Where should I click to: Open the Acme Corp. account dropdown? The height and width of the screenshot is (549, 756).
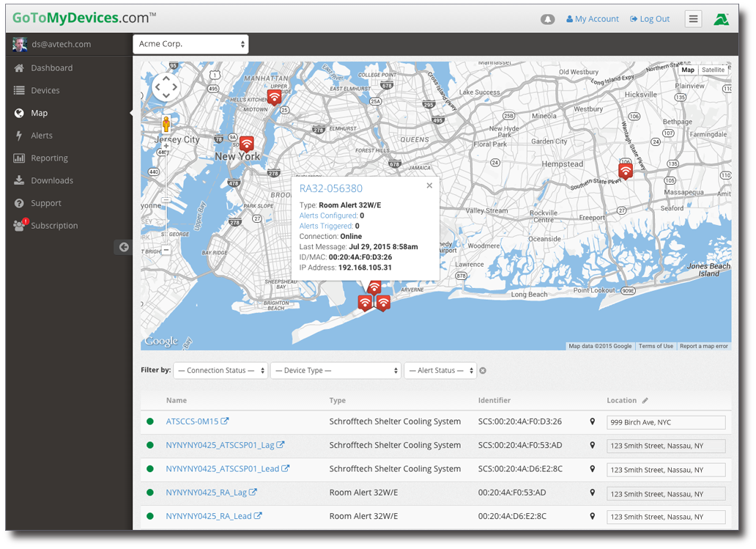pyautogui.click(x=190, y=44)
